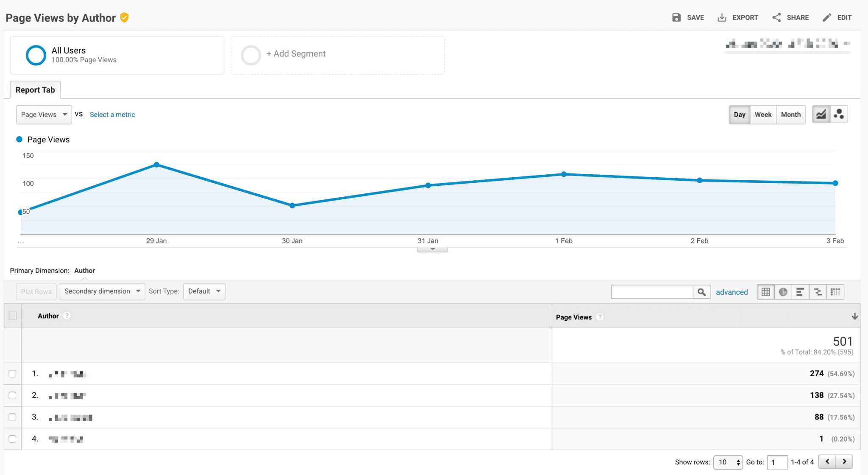Switch to the Report Tab
Image resolution: width=868 pixels, height=475 pixels.
pos(35,89)
